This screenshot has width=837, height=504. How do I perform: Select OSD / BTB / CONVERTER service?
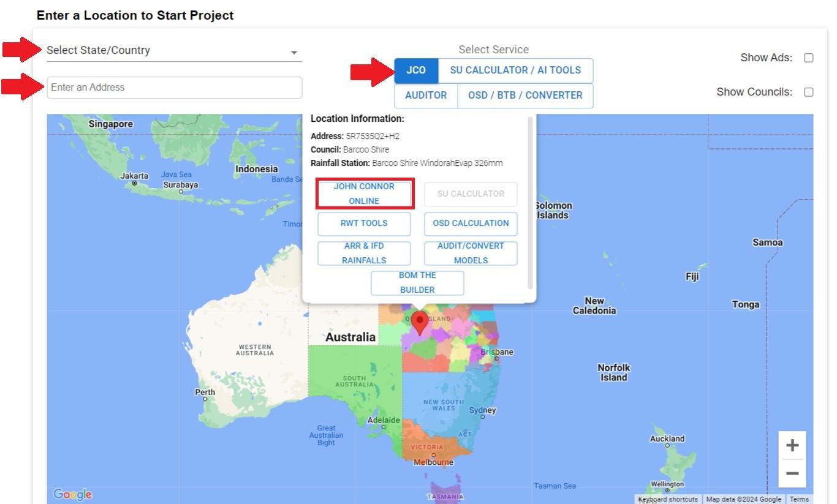click(x=525, y=96)
